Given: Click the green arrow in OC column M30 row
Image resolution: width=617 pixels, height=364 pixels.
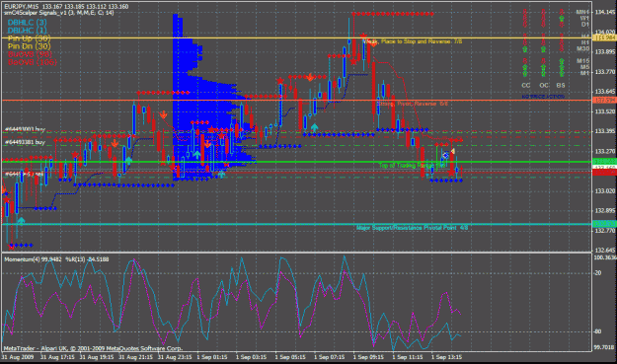Looking at the screenshot, I should click(x=543, y=49).
